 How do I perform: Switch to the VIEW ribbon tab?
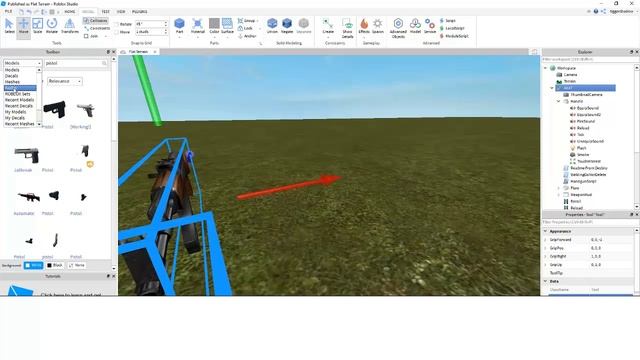[x=121, y=11]
